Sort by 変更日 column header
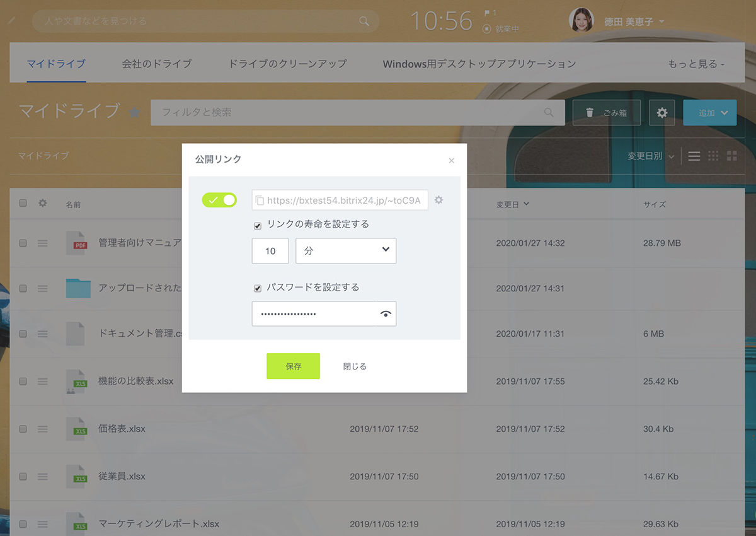 (x=512, y=204)
